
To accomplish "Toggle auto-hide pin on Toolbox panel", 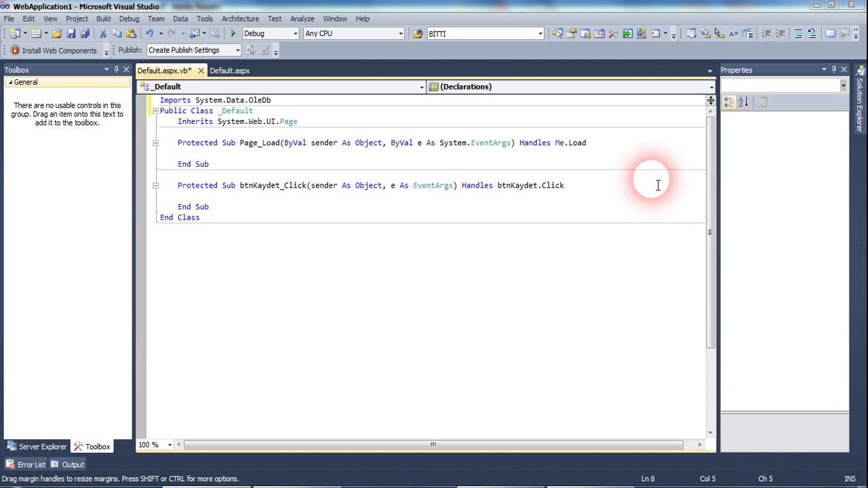I will tap(116, 69).
